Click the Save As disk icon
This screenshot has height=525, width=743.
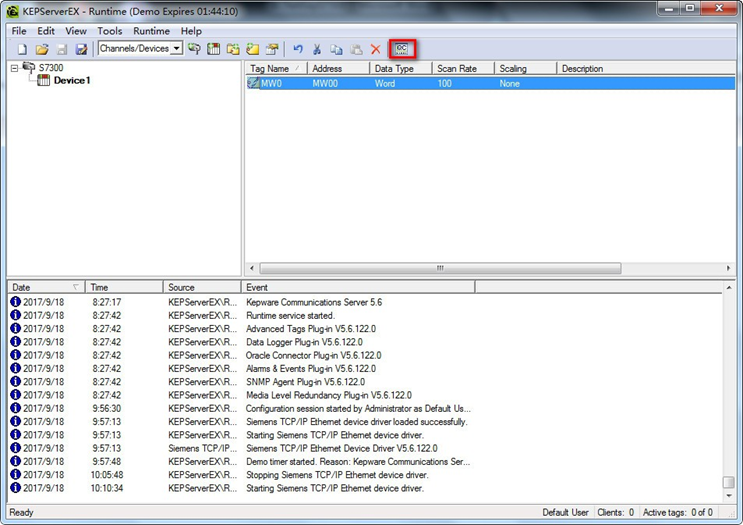tap(82, 49)
